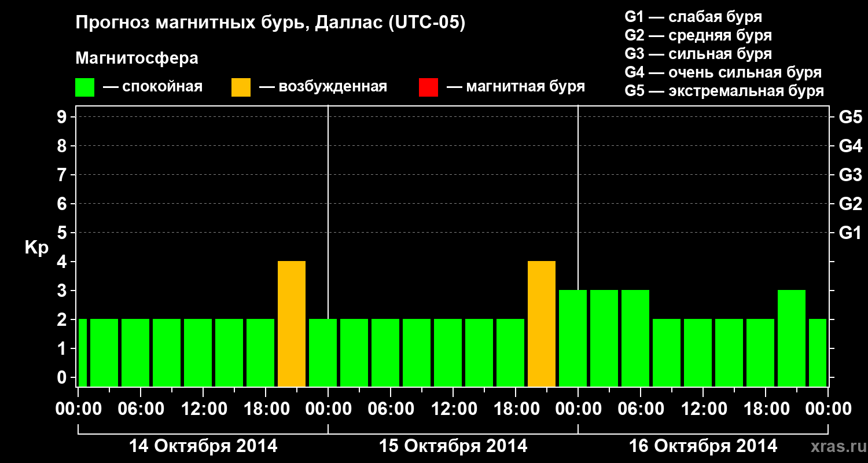Screen dimensions: 868x463
Task: Select the '16 Октября 2014' date label
Action: pos(703,446)
